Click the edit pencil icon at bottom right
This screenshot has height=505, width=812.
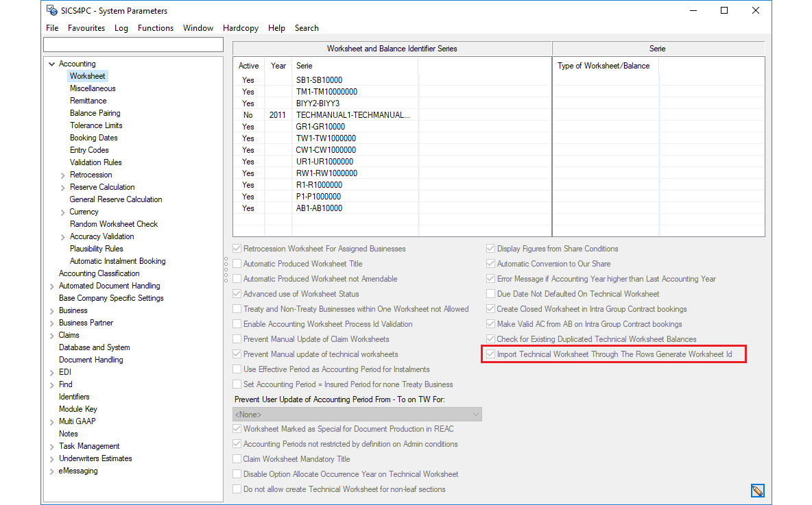(757, 491)
